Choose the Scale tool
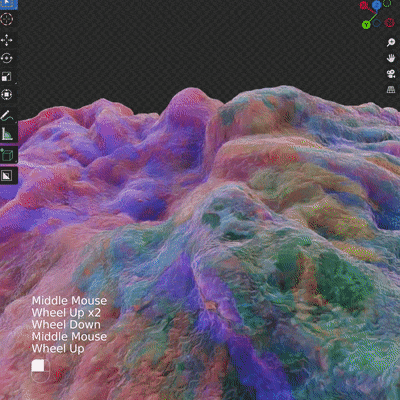Image resolution: width=400 pixels, height=400 pixels. 7,77
